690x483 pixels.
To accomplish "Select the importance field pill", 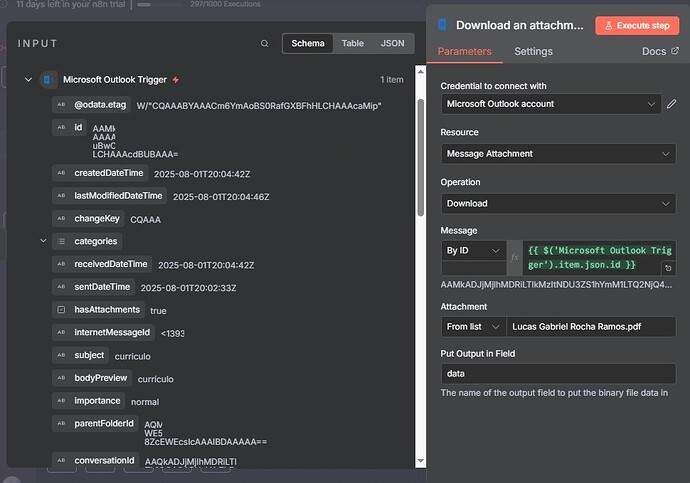I will pyautogui.click(x=88, y=401).
